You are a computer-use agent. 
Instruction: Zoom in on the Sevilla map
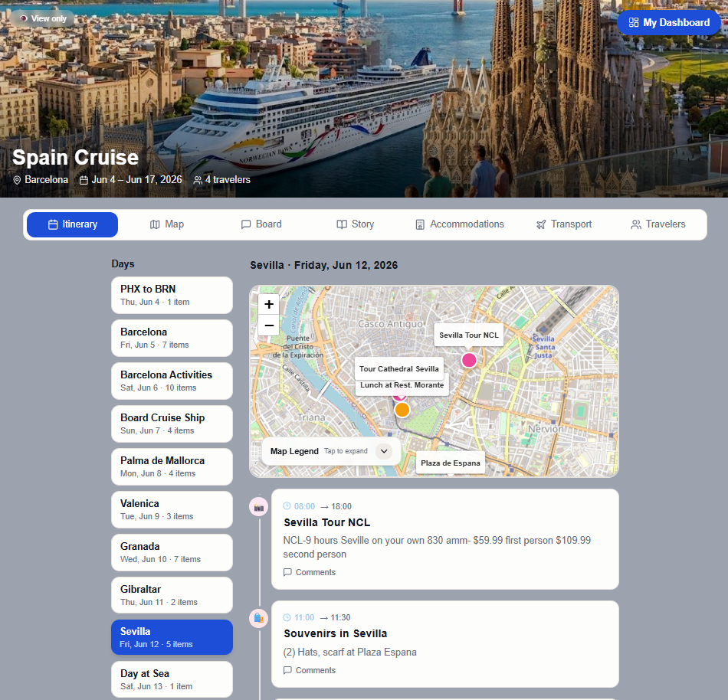(269, 304)
